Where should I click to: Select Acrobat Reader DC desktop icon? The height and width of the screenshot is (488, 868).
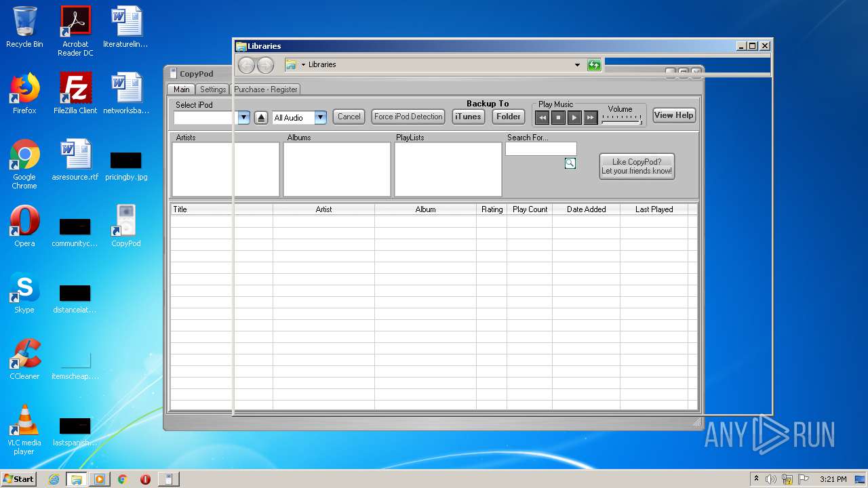click(x=75, y=31)
